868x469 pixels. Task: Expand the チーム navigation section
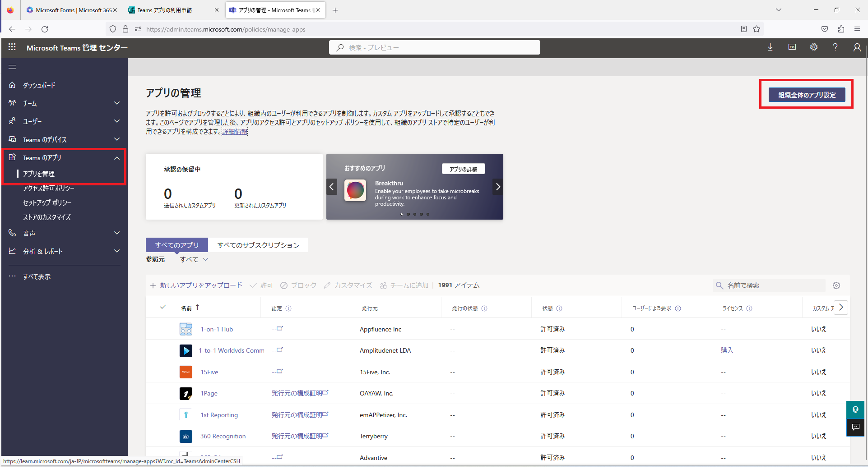pyautogui.click(x=117, y=103)
